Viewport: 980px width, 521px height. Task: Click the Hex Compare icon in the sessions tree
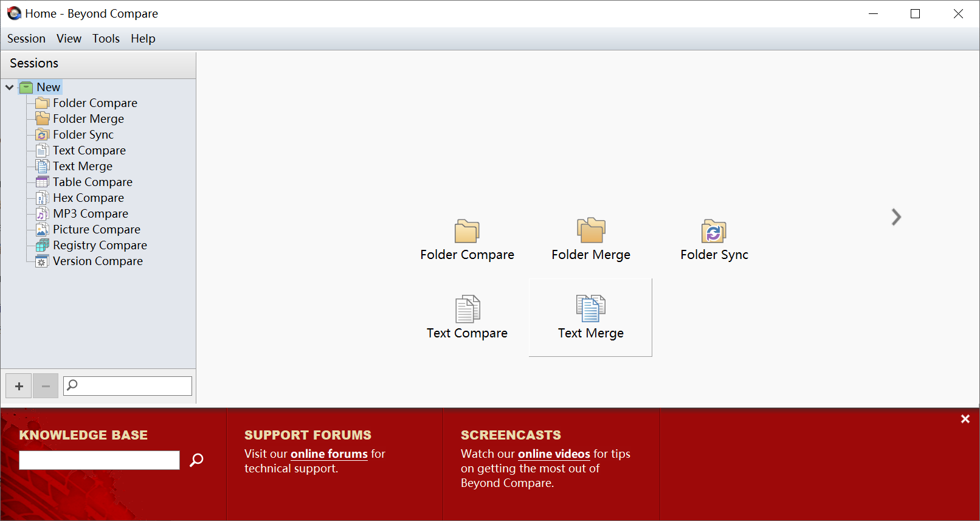click(43, 198)
